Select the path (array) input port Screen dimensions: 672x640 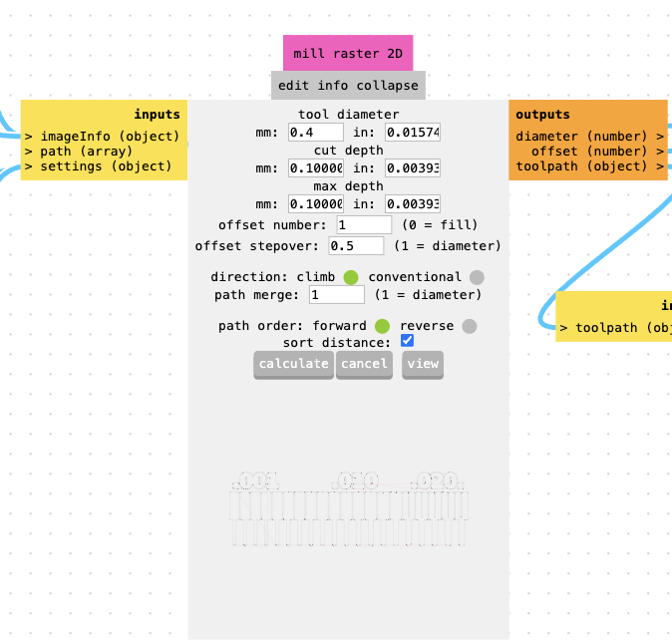tap(79, 152)
